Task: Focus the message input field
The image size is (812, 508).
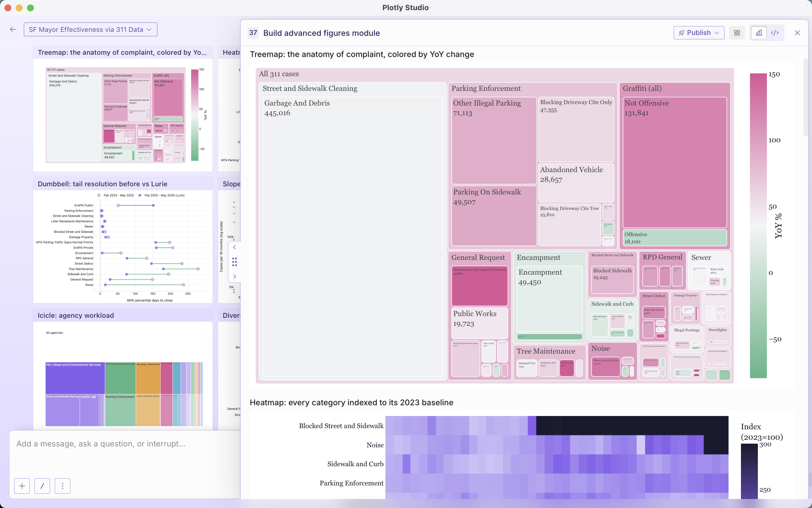Action: 125,444
